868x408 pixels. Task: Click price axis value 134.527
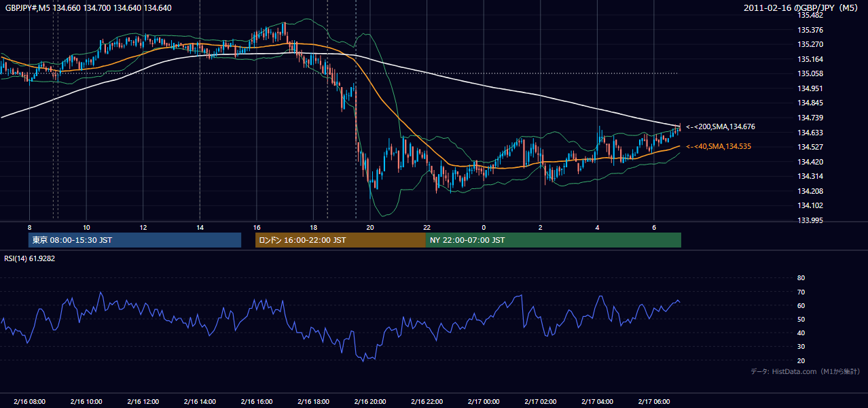pyautogui.click(x=810, y=147)
